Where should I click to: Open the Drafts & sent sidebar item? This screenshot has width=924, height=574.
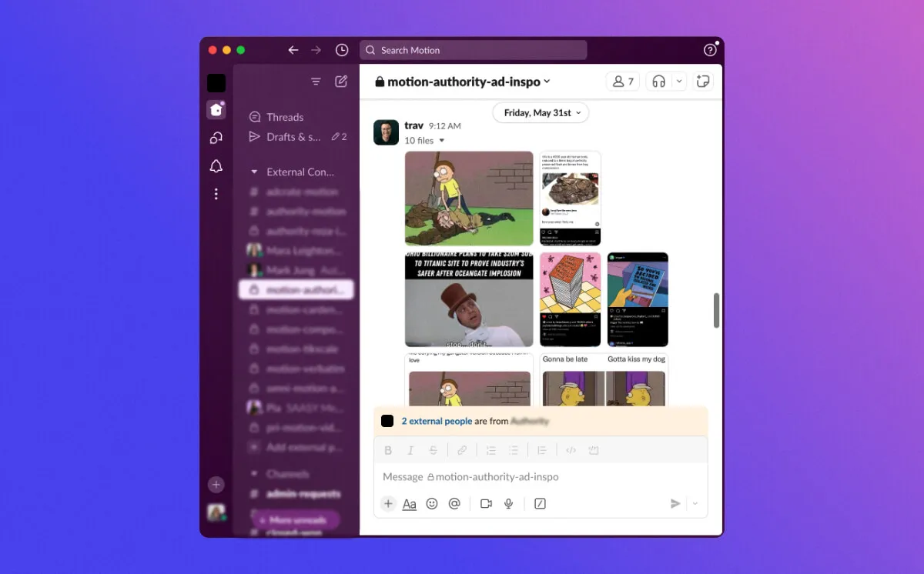click(x=293, y=137)
